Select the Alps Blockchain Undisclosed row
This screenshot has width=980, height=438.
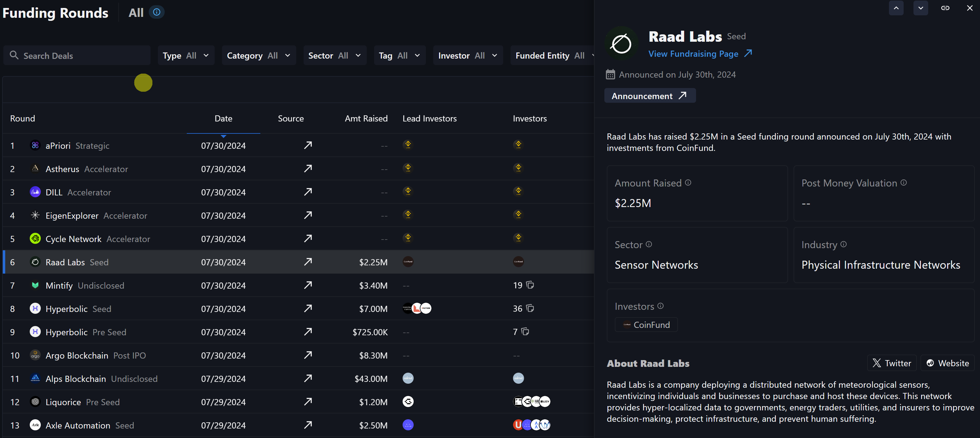point(298,378)
